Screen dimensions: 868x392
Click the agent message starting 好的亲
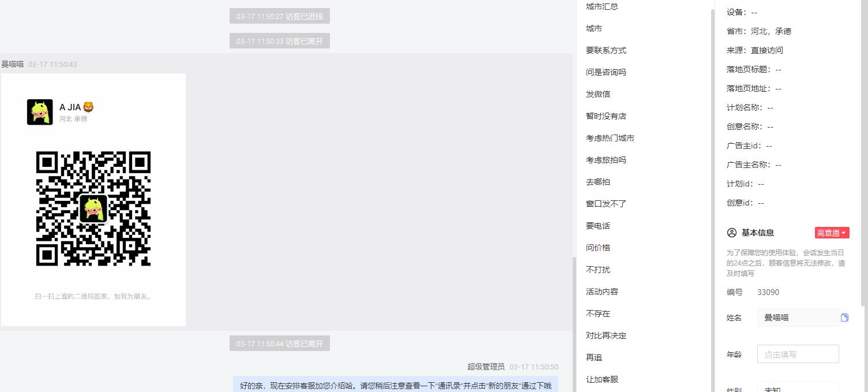pos(396,386)
